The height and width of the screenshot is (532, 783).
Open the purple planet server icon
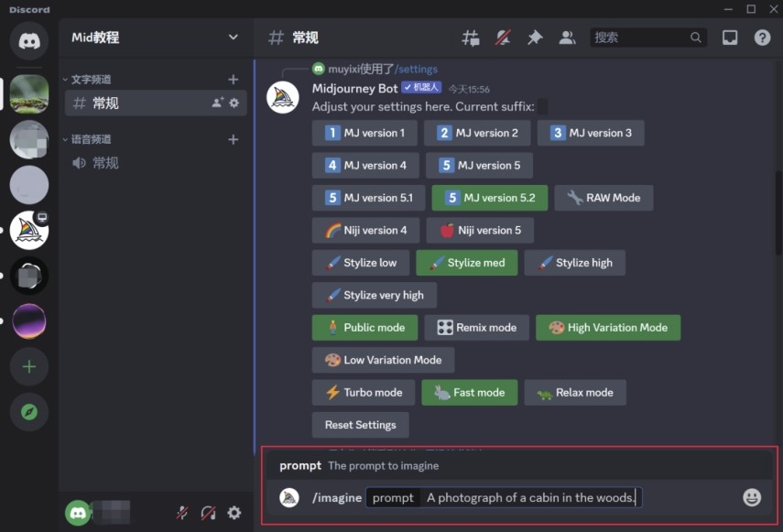coord(29,320)
